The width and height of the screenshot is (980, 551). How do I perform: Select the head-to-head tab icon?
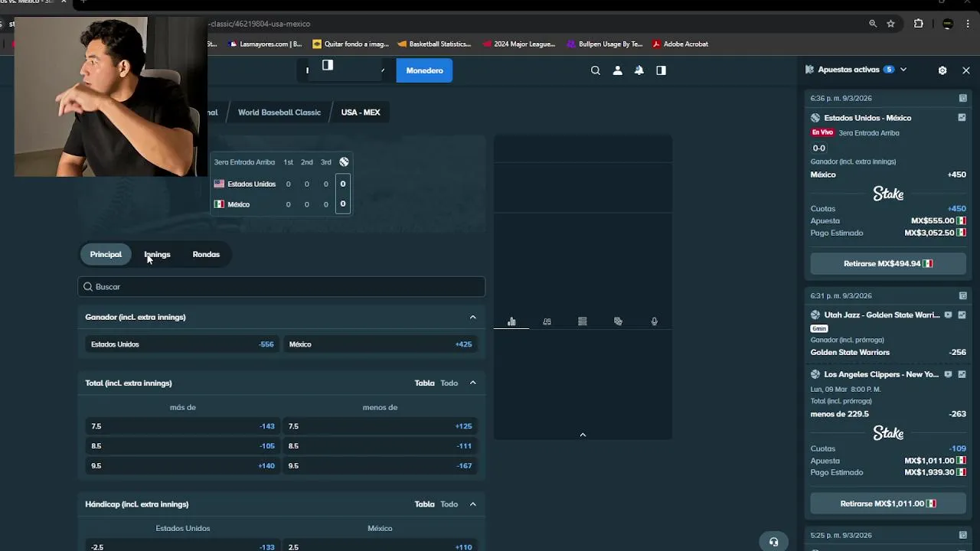tap(547, 321)
